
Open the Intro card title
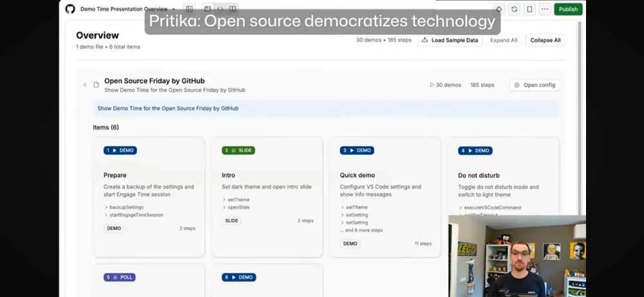(x=229, y=175)
